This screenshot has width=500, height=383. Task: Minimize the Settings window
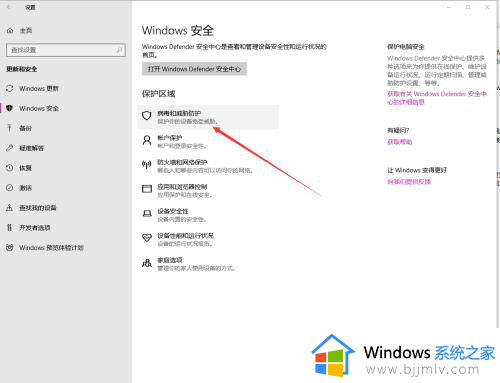point(449,7)
